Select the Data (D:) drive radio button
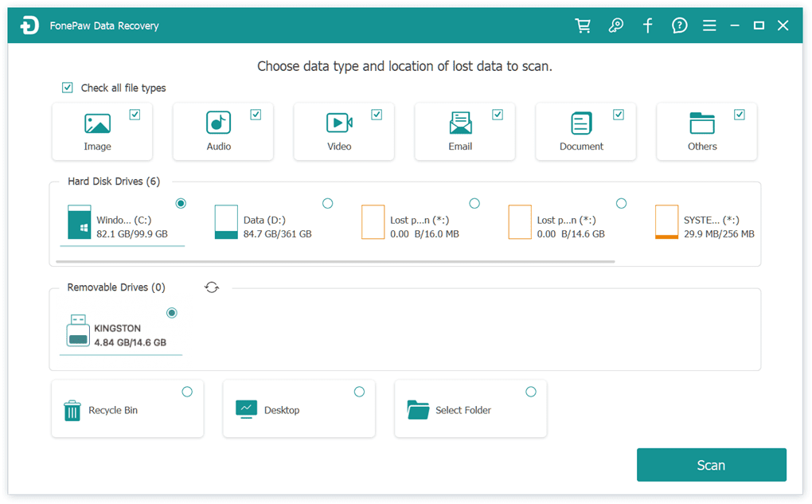 (x=327, y=203)
